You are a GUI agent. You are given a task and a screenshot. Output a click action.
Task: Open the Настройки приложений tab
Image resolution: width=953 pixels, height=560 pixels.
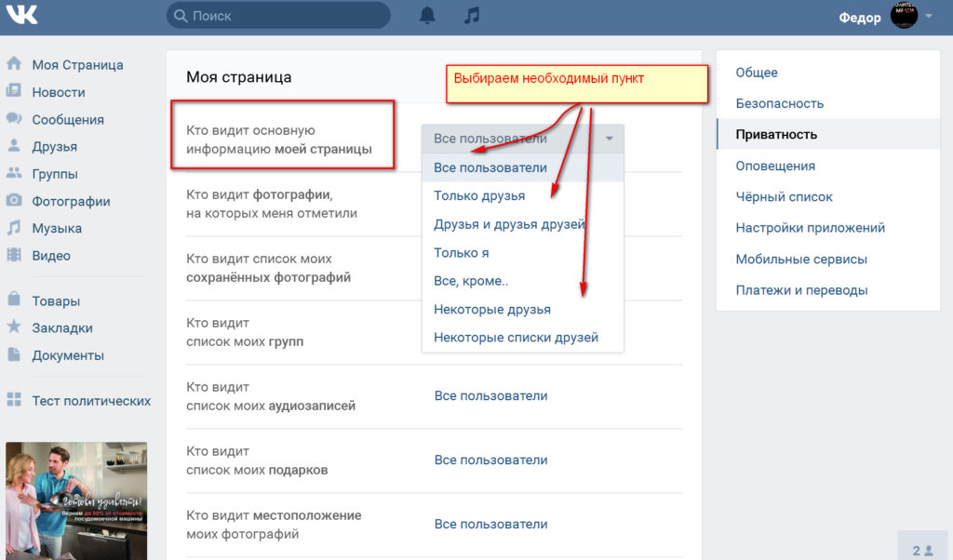[x=828, y=228]
